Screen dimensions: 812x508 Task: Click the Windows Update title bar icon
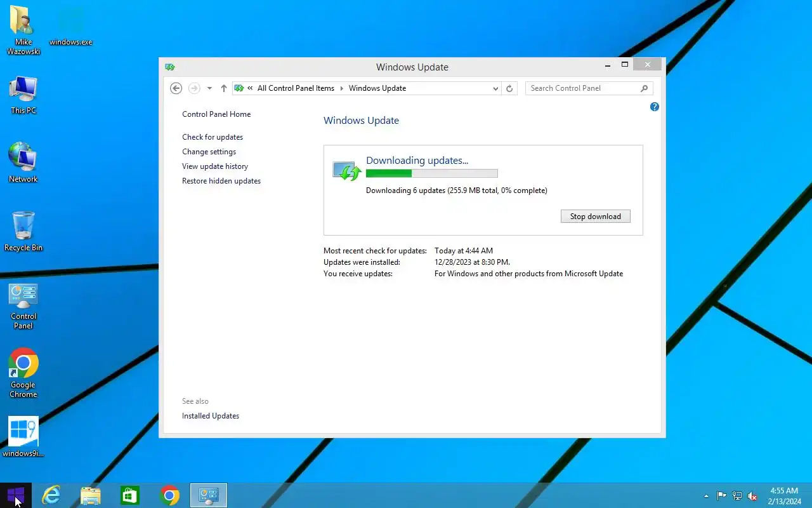[169, 67]
